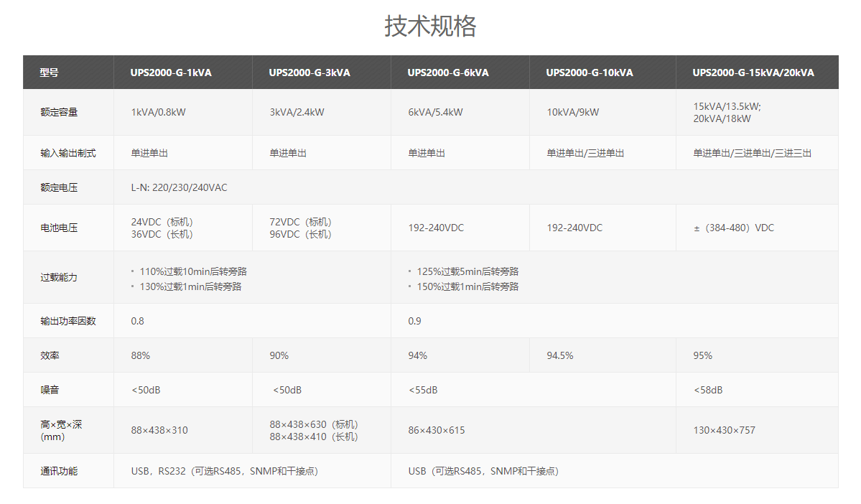Click the 88×438×630（标机）dimension line
This screenshot has width=861, height=504.
(314, 424)
